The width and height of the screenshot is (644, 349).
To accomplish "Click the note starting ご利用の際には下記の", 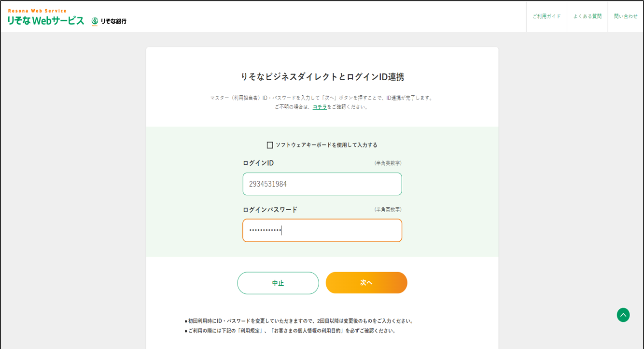I will (x=290, y=331).
